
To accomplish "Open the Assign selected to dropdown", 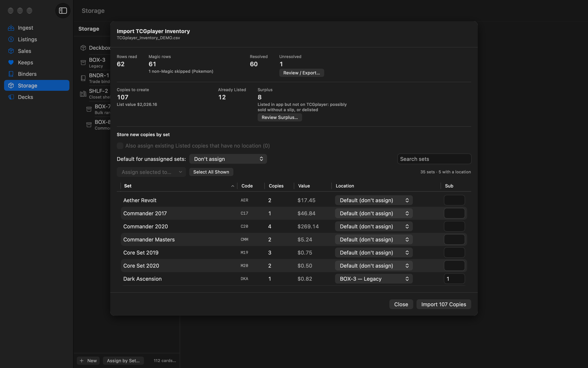I will tap(151, 172).
